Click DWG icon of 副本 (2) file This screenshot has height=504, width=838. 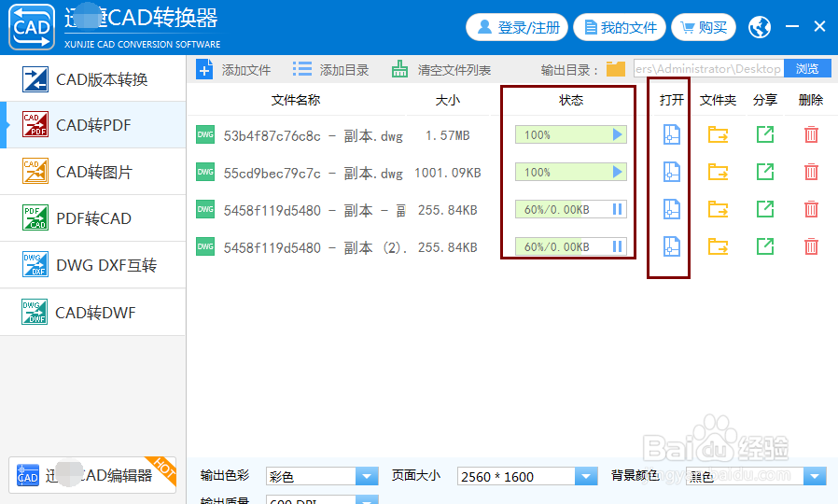tap(205, 247)
